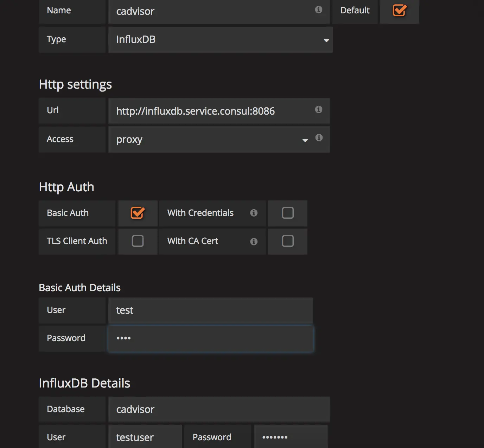
Task: Click the Url input field
Action: click(211, 111)
